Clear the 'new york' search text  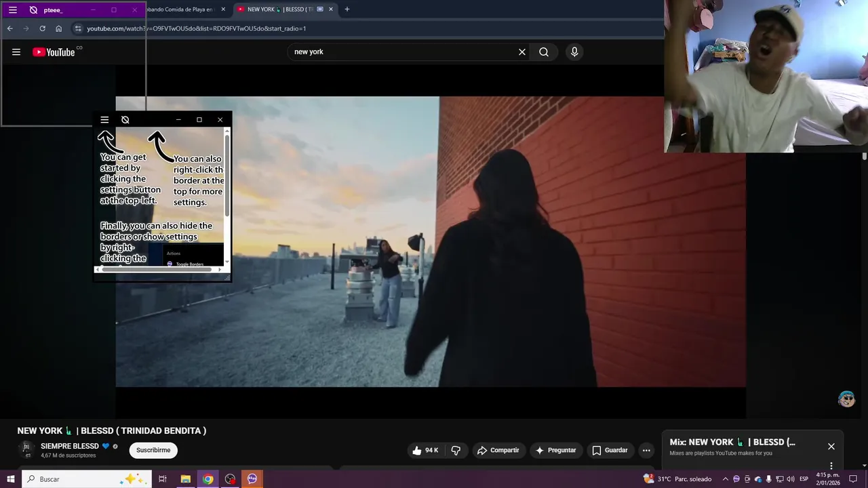point(522,52)
